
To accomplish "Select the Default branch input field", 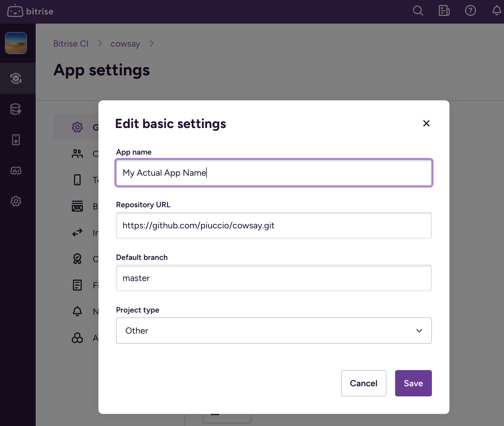I will tap(274, 278).
